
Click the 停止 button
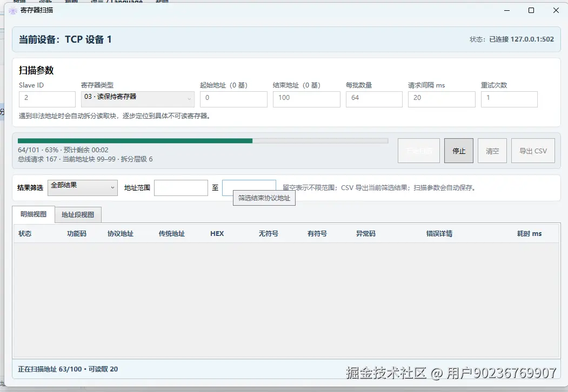[459, 151]
